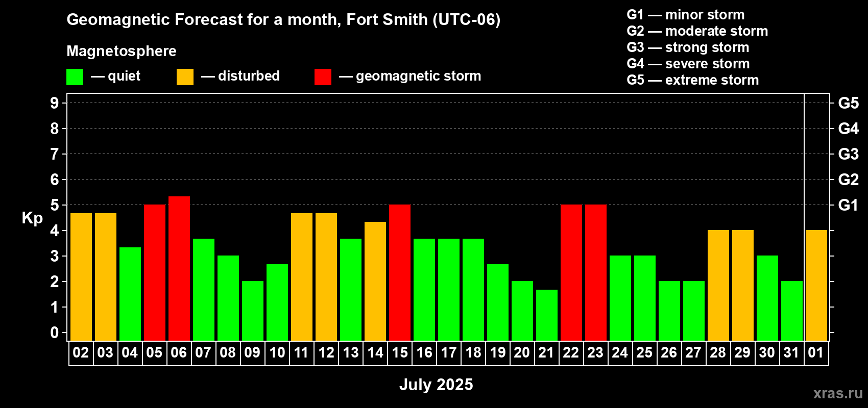Screen dimensions: 868x408
Task: Click the green bar for day 09
Action: (253, 311)
